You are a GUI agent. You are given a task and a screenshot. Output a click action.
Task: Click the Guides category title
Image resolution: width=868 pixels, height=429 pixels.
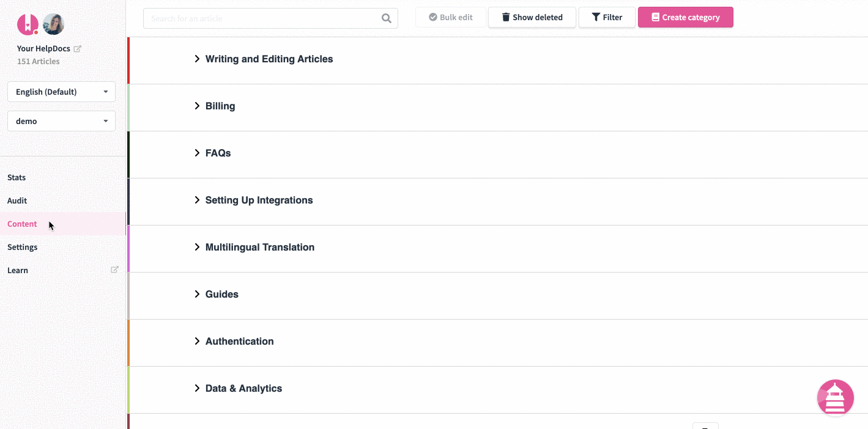222,294
